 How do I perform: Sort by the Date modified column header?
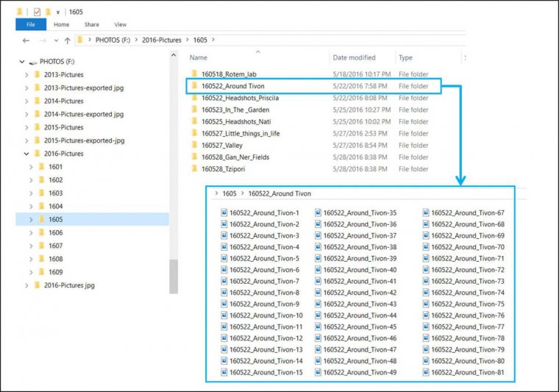pyautogui.click(x=354, y=57)
